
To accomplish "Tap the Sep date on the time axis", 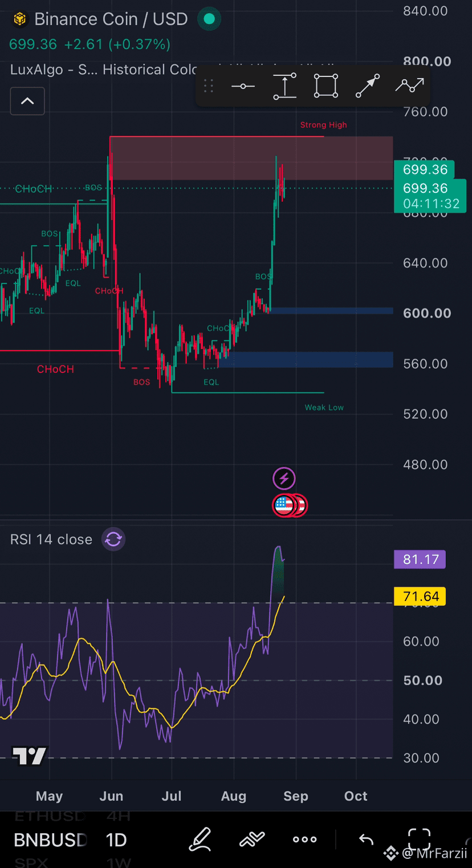I will click(296, 796).
